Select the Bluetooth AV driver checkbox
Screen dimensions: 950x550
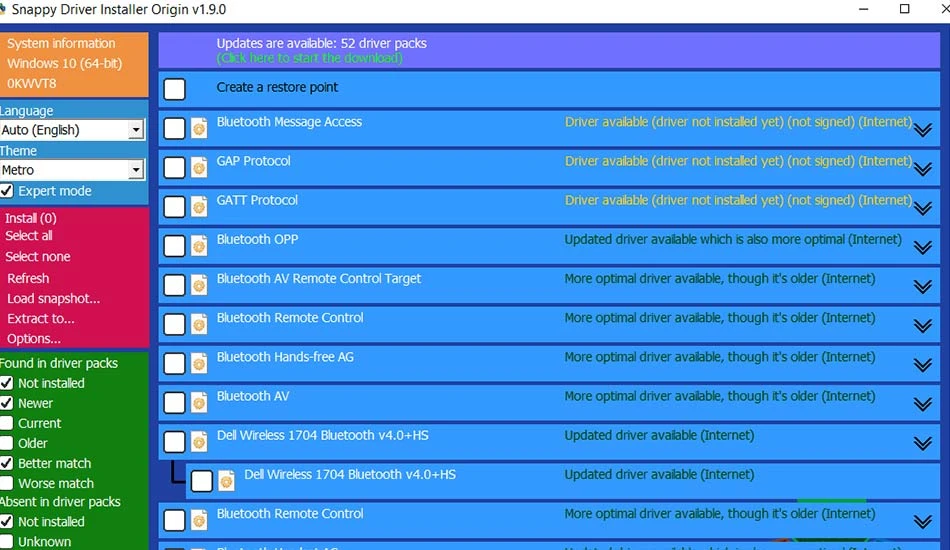click(174, 403)
